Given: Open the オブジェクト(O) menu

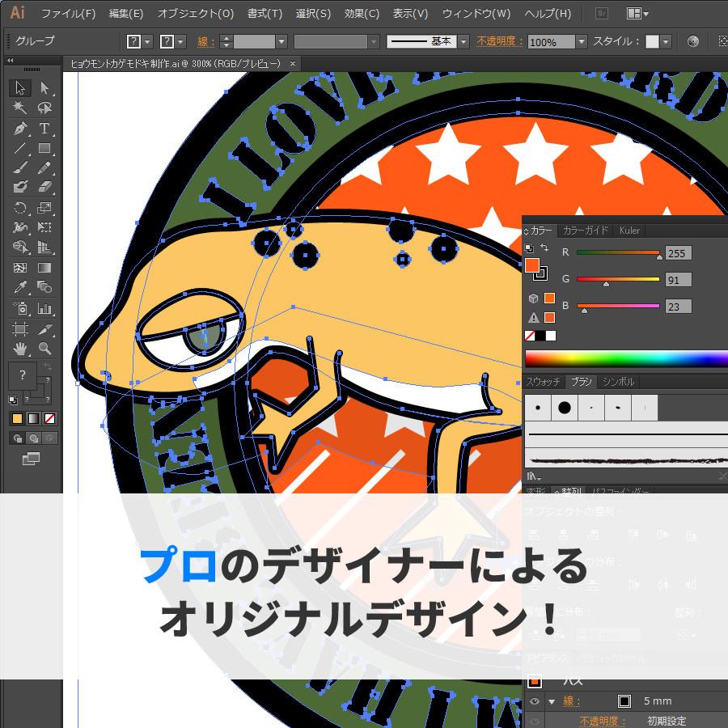Looking at the screenshot, I should click(x=196, y=14).
